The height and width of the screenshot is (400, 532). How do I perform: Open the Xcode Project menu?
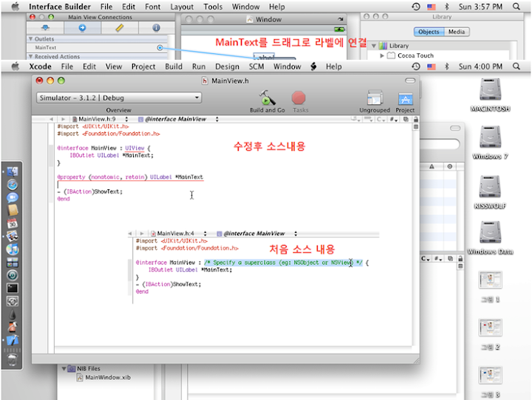(x=143, y=67)
